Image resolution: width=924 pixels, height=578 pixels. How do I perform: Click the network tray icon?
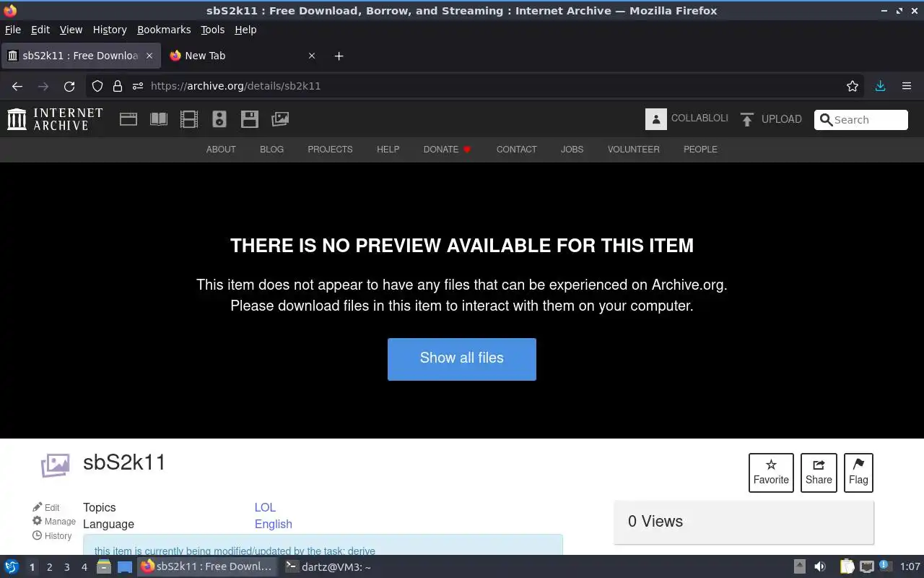[x=866, y=567]
